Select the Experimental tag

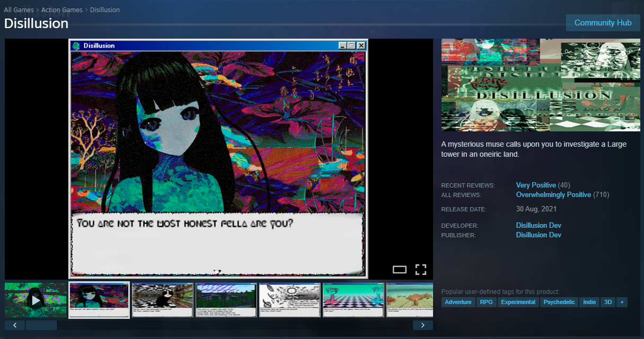(518, 302)
